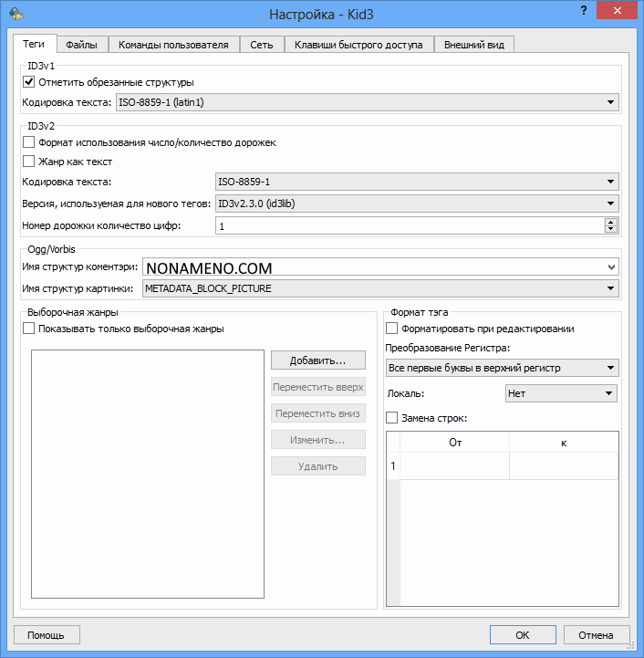Open the 'Локаль' dropdown showing Нет

tap(560, 393)
